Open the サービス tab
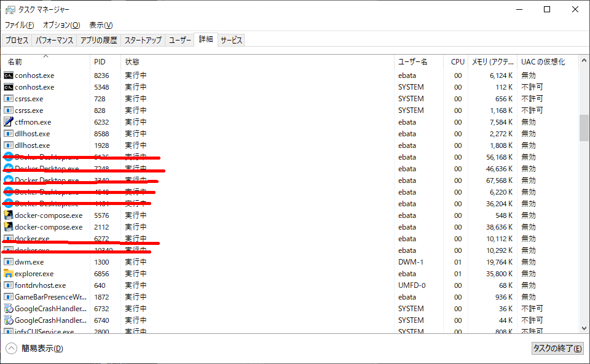590x364 pixels. pos(232,40)
